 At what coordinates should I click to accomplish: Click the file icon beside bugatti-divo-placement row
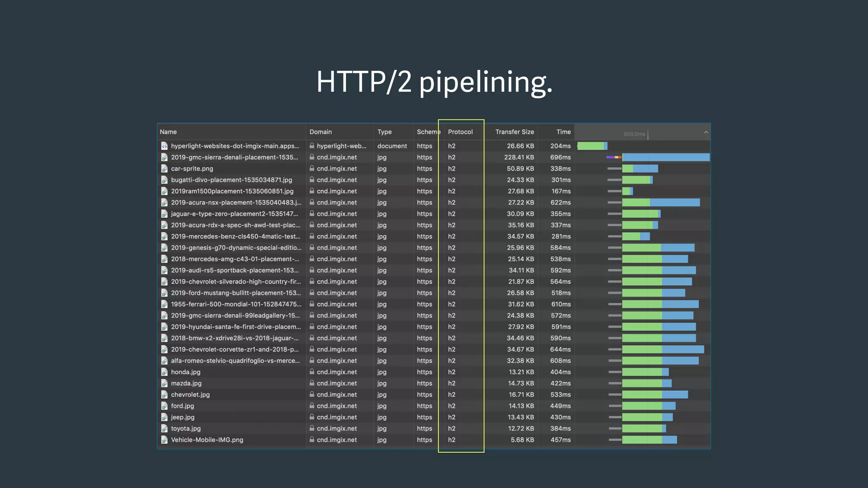[x=164, y=180]
